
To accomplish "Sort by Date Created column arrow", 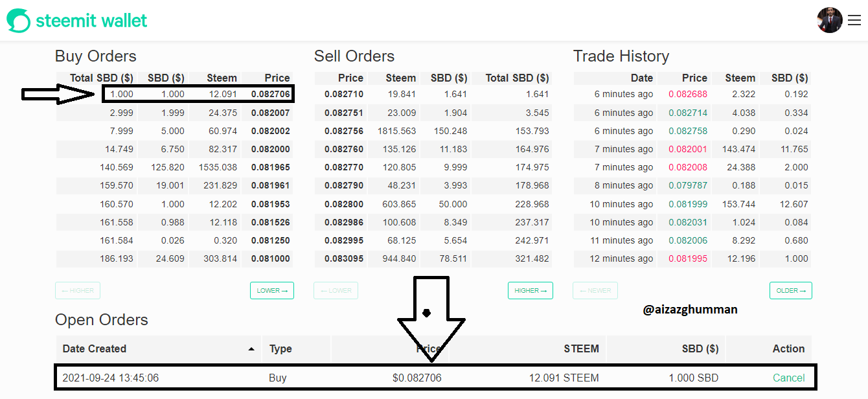I will pyautogui.click(x=251, y=349).
